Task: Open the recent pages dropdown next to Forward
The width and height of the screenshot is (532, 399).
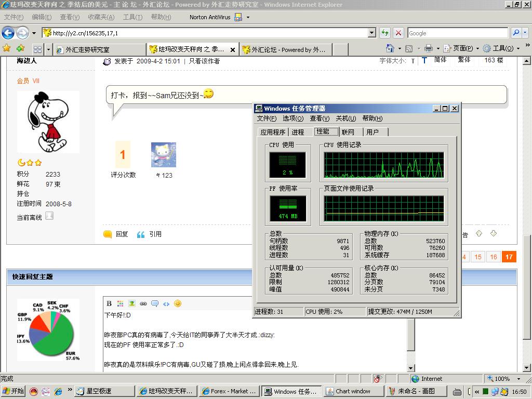Action: coord(34,33)
